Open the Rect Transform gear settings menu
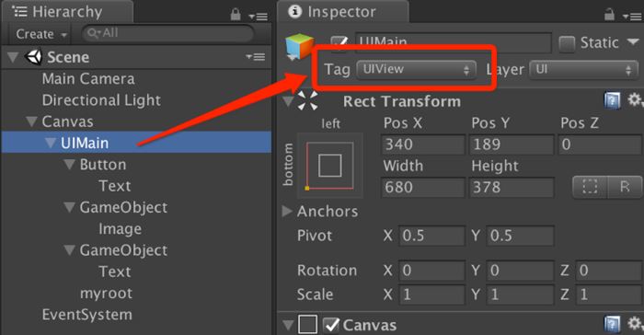644x335 pixels. [635, 100]
